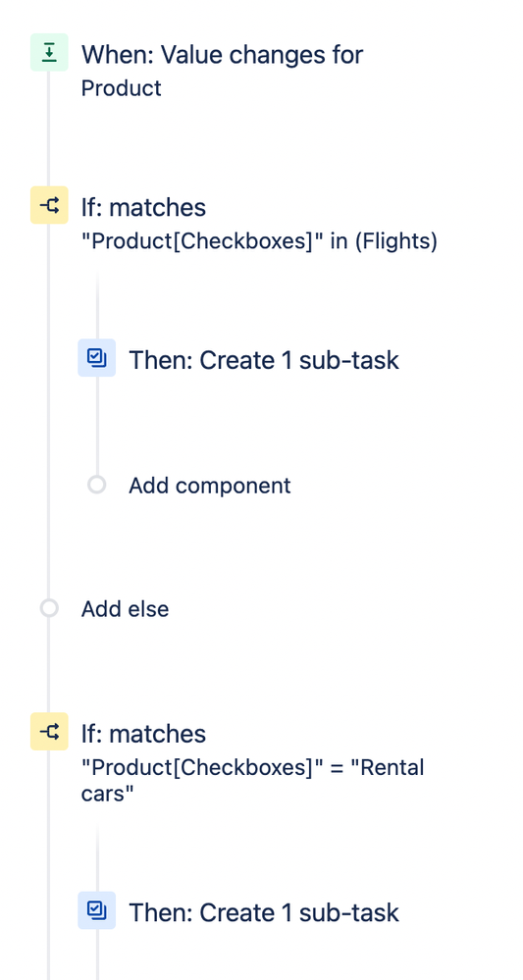This screenshot has width=523, height=980.
Task: Select the JQL text mentioning Flights
Action: (259, 240)
